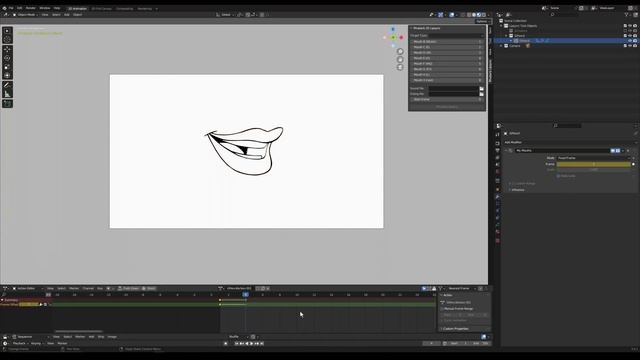Open the Render properties tab icon
The width and height of the screenshot is (640, 360).
click(498, 144)
